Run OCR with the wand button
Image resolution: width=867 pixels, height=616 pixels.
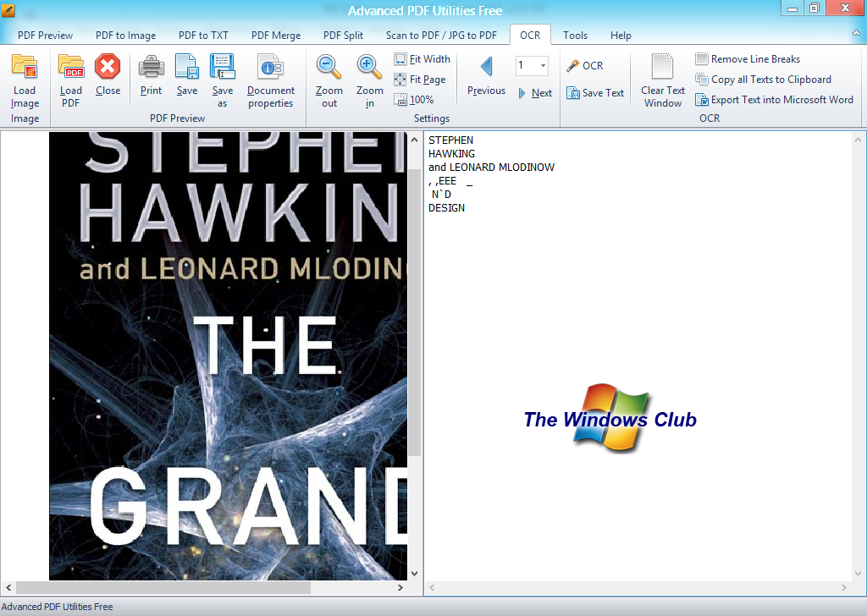coord(585,66)
